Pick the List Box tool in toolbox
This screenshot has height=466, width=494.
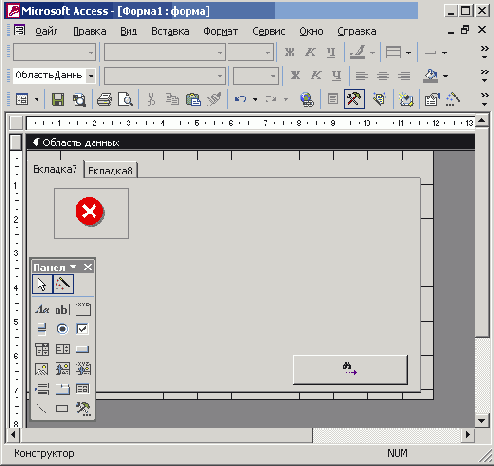click(62, 349)
